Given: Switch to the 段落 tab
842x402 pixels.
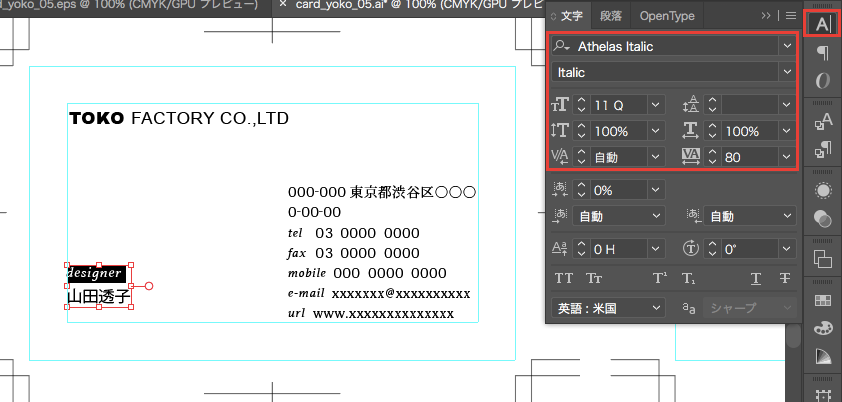Looking at the screenshot, I should click(610, 16).
